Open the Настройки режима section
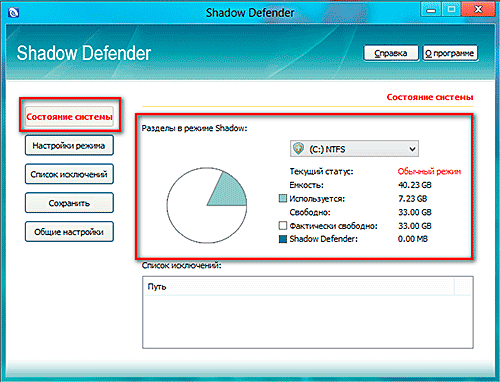 coord(69,145)
